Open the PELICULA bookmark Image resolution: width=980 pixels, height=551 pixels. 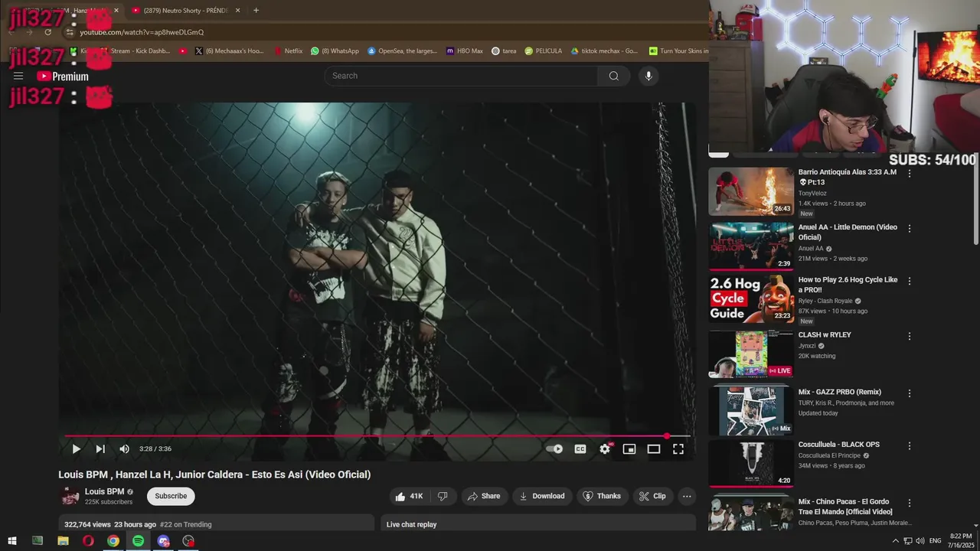point(543,51)
